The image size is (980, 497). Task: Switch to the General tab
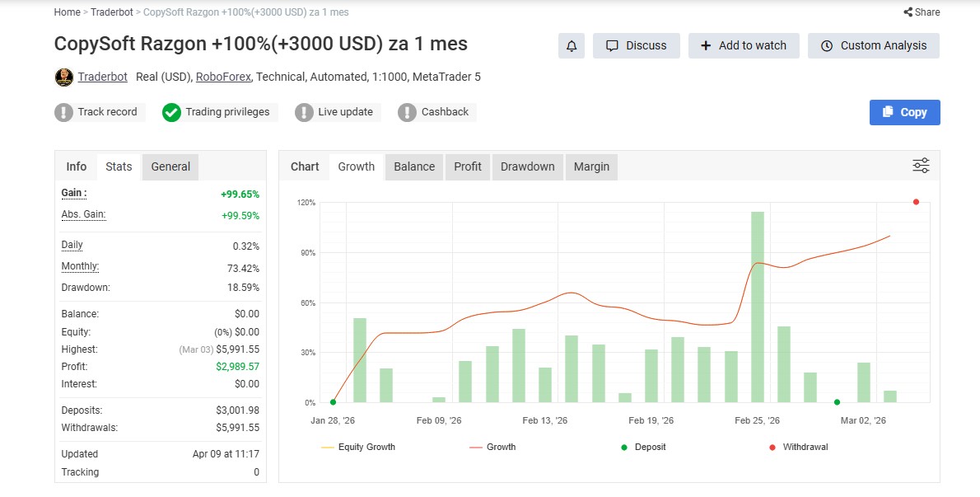tap(170, 166)
